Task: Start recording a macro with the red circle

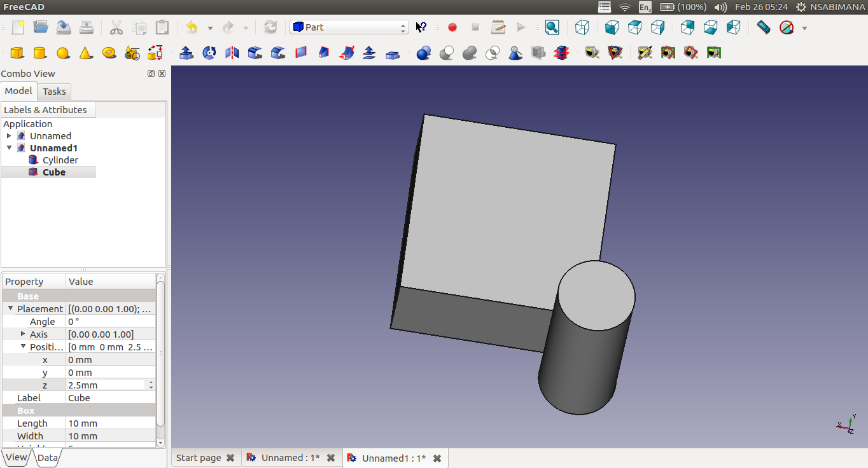Action: [452, 27]
